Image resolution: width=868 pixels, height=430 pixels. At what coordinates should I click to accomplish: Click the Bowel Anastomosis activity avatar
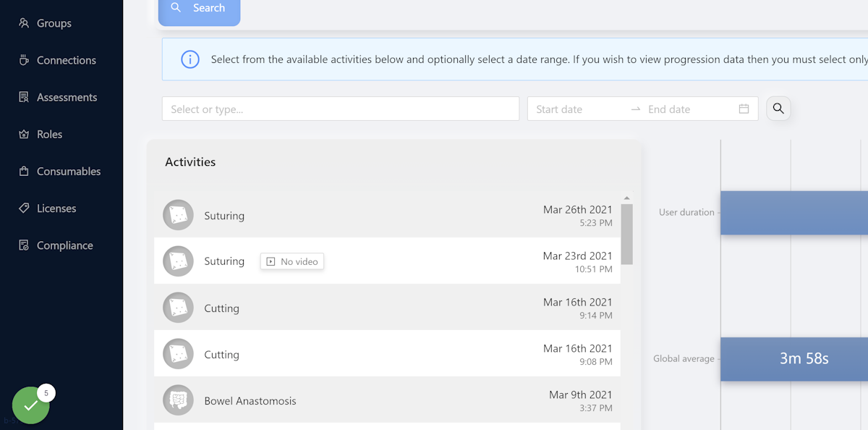178,400
